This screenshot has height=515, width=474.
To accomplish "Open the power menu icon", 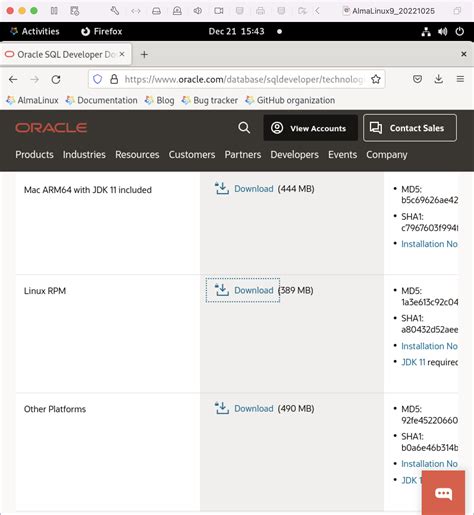I will [460, 32].
